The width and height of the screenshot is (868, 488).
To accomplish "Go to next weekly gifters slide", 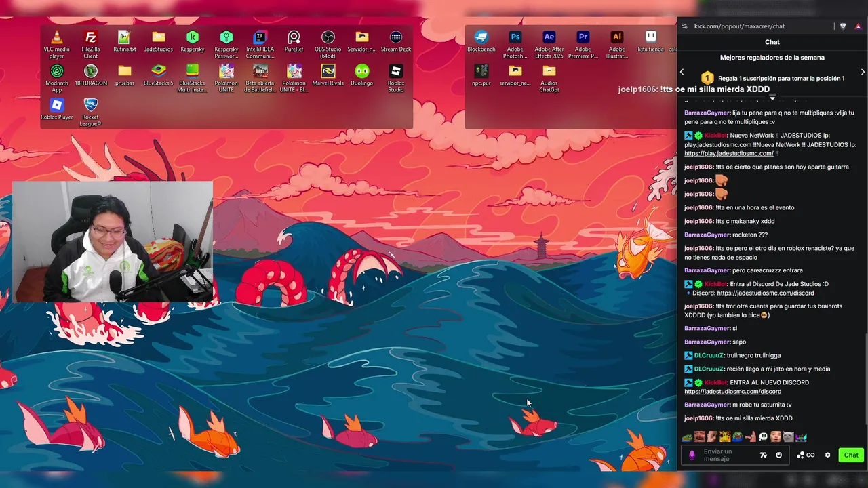I will tap(863, 72).
